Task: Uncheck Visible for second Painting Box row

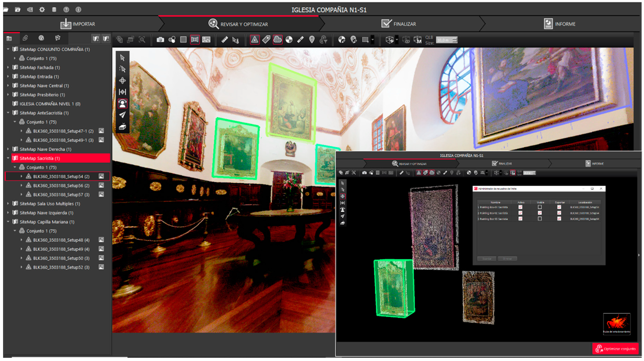Action: click(540, 213)
